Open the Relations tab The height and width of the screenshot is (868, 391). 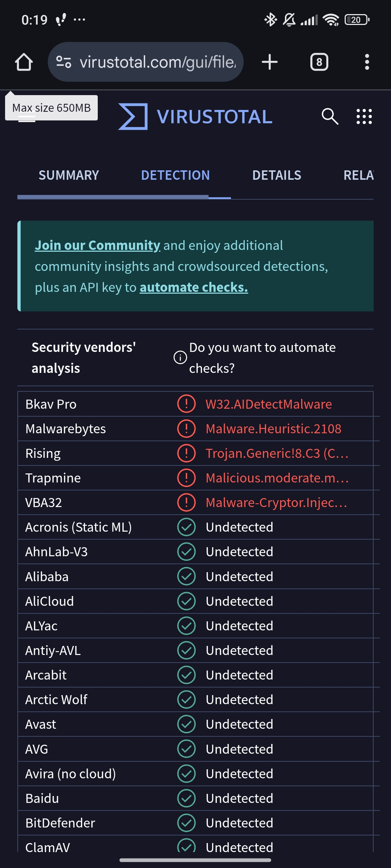click(x=358, y=175)
